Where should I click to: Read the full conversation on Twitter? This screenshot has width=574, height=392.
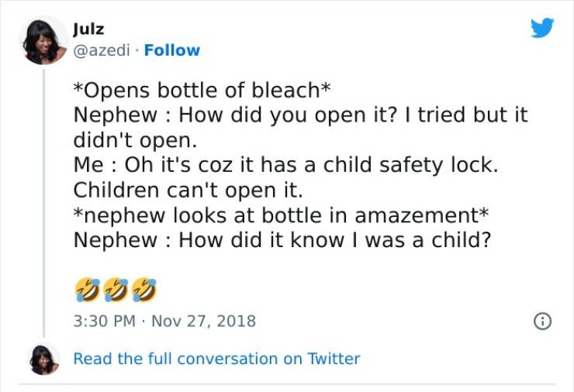pyautogui.click(x=216, y=359)
